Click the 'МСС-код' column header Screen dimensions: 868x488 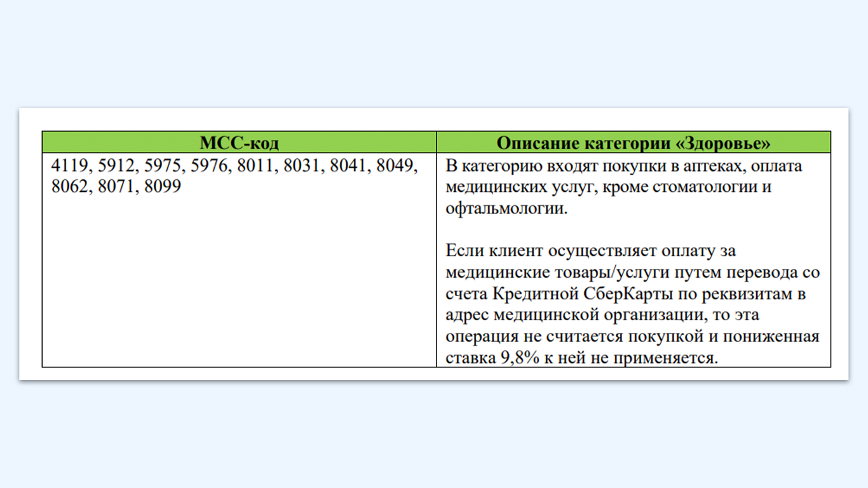tap(239, 142)
